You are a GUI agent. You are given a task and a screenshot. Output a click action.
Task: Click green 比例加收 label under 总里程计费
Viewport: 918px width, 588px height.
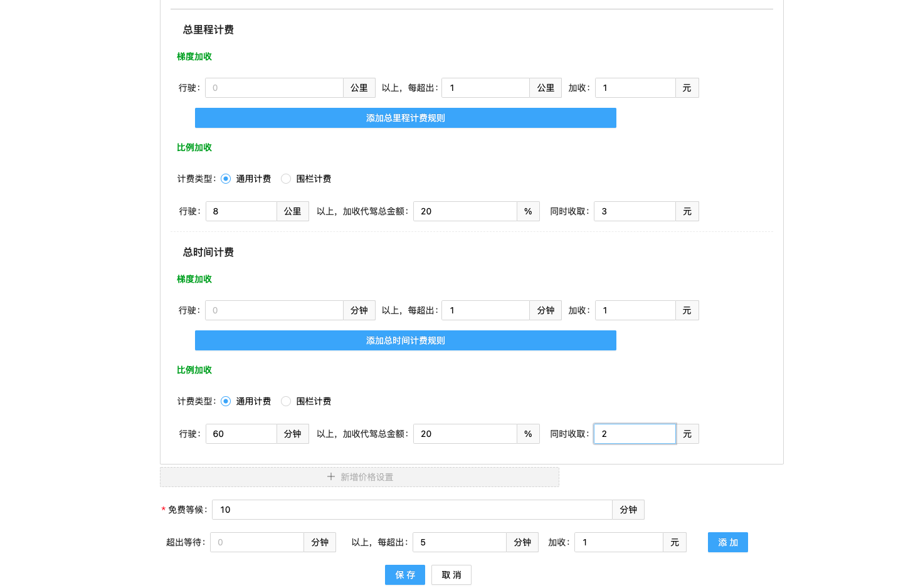[x=194, y=147]
